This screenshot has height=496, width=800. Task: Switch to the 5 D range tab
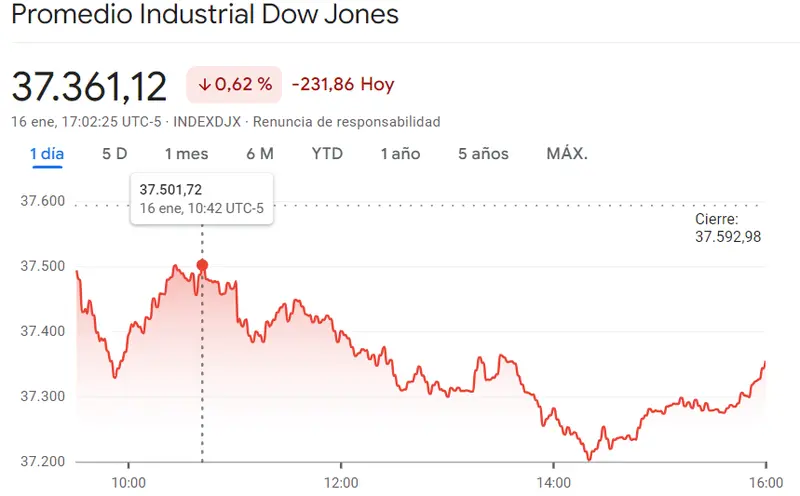pos(115,154)
